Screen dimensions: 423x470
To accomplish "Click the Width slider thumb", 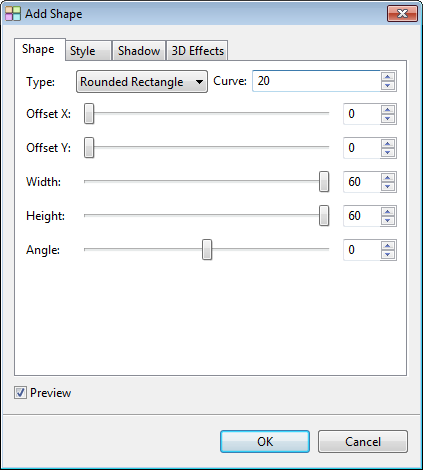I will (324, 182).
